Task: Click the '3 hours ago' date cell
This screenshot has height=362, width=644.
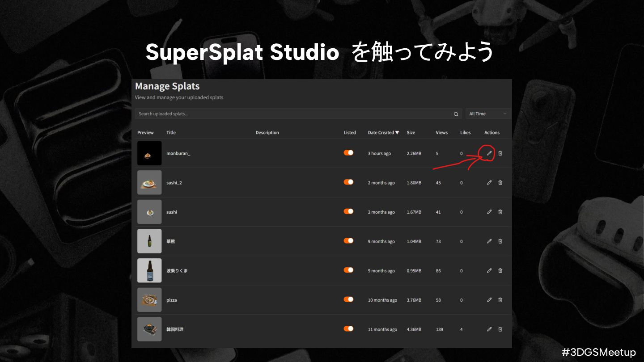Action: point(379,154)
